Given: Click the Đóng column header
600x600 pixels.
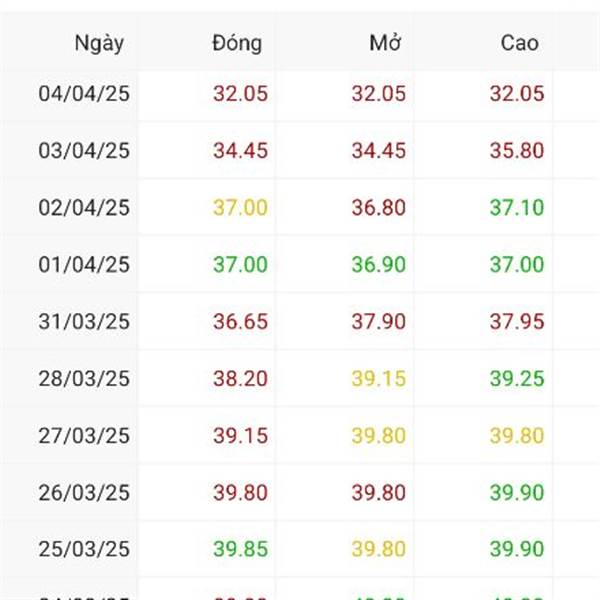Looking at the screenshot, I should 237,43.
